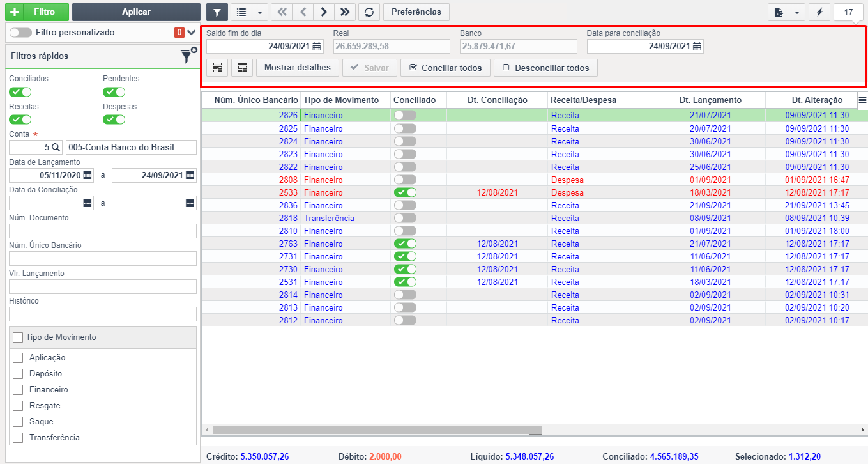Open Data de Lançamento end date calendar
This screenshot has height=464, width=868.
[190, 175]
